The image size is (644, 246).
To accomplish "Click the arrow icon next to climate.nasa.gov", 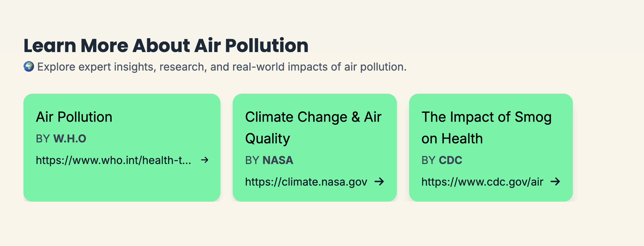I will [379, 182].
